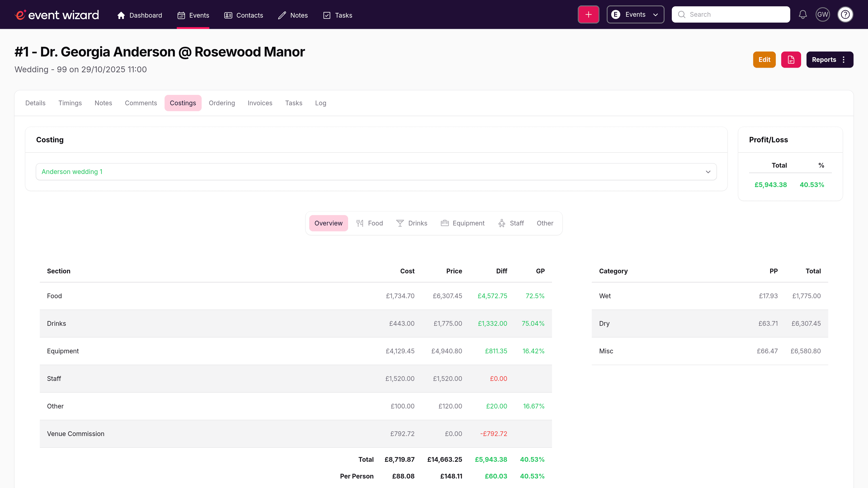Click the pink add (+) button
The image size is (868, 488).
588,14
